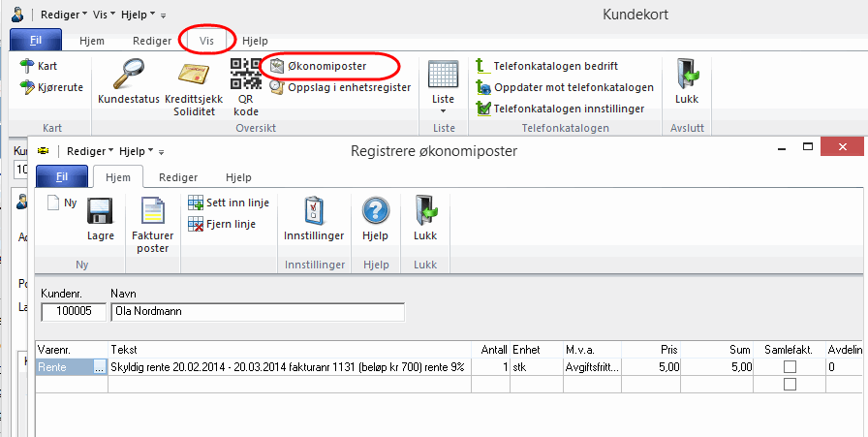The width and height of the screenshot is (868, 437).
Task: Click Økonomiposter in the Oversikt group
Action: (327, 66)
